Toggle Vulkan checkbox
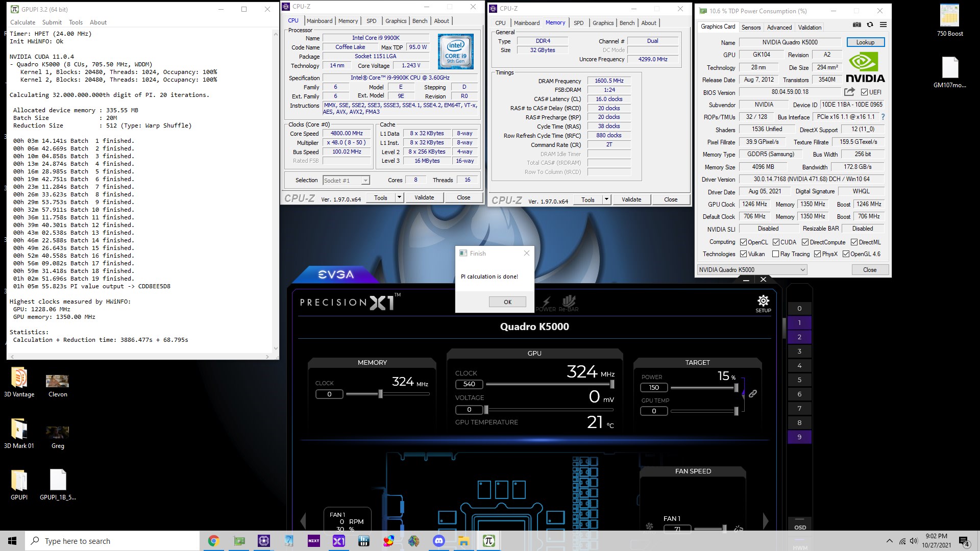Screen dimensions: 980x551 point(744,254)
